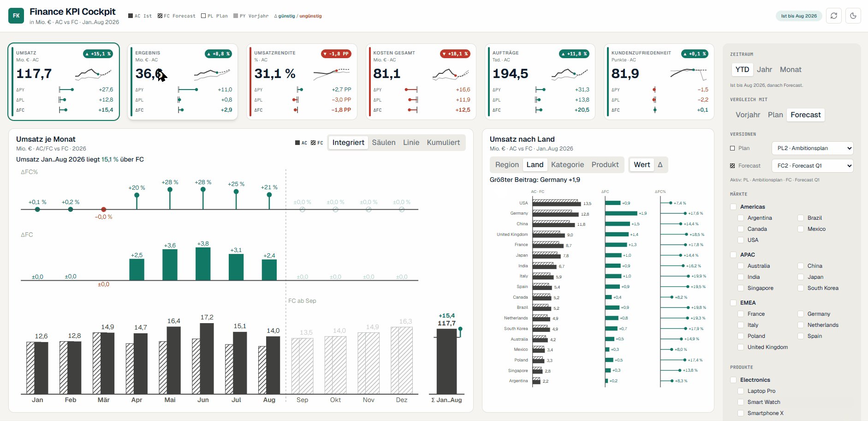Compare with Plan
The width and height of the screenshot is (868, 421).
click(x=775, y=115)
